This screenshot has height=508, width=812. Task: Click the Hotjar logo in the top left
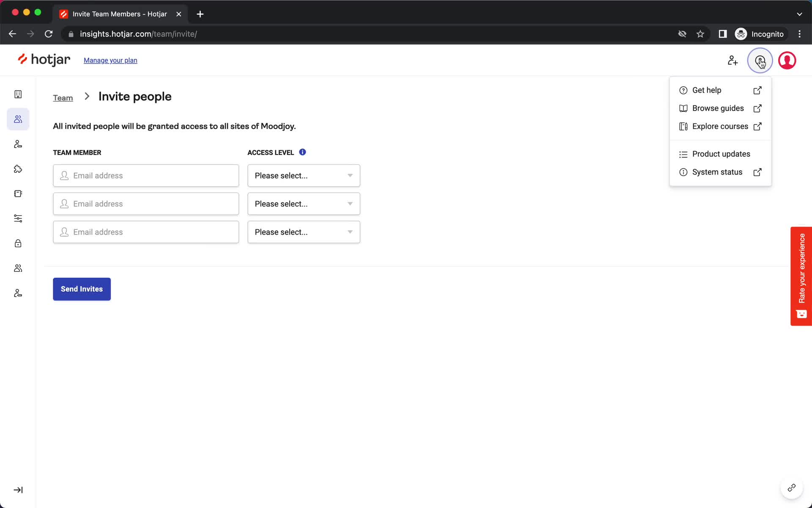click(44, 60)
